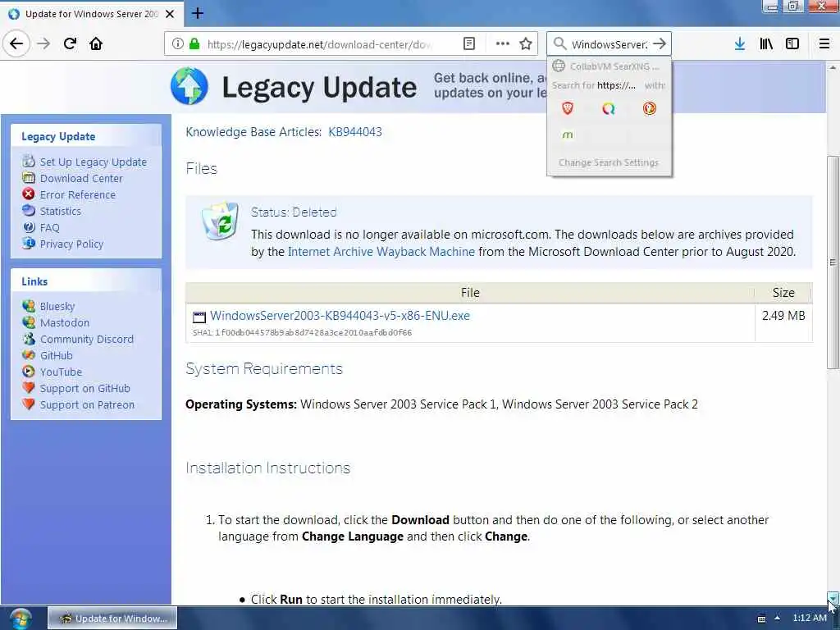Show hidden system tray icons arrow
Image resolution: width=840 pixels, height=630 pixels.
pyautogui.click(x=777, y=619)
